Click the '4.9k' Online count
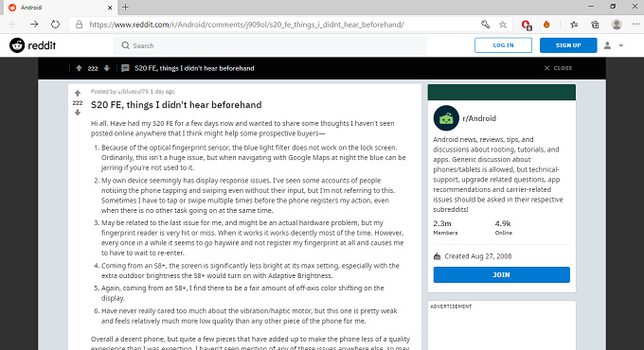The width and height of the screenshot is (644, 350). pos(503,223)
